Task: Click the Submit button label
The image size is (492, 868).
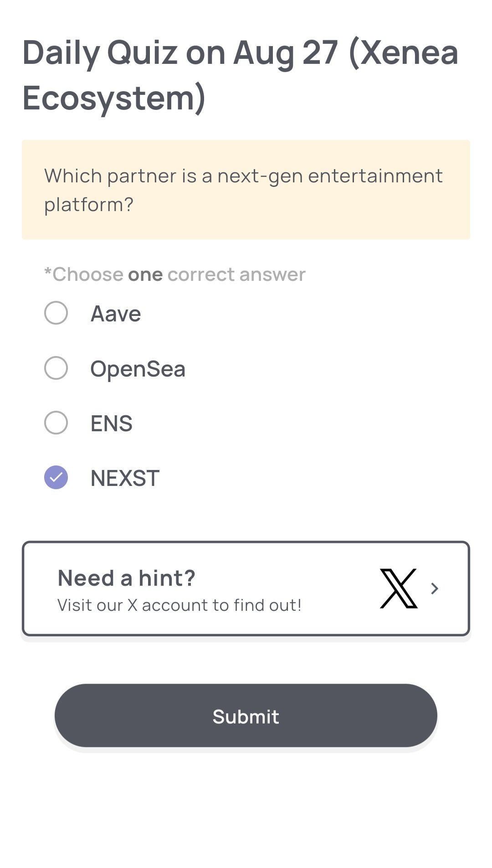Action: (246, 716)
